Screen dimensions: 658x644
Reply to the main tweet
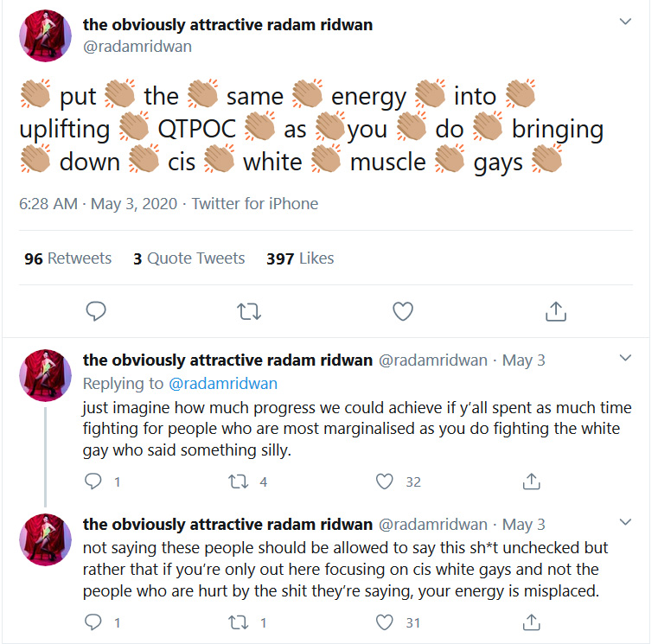96,311
